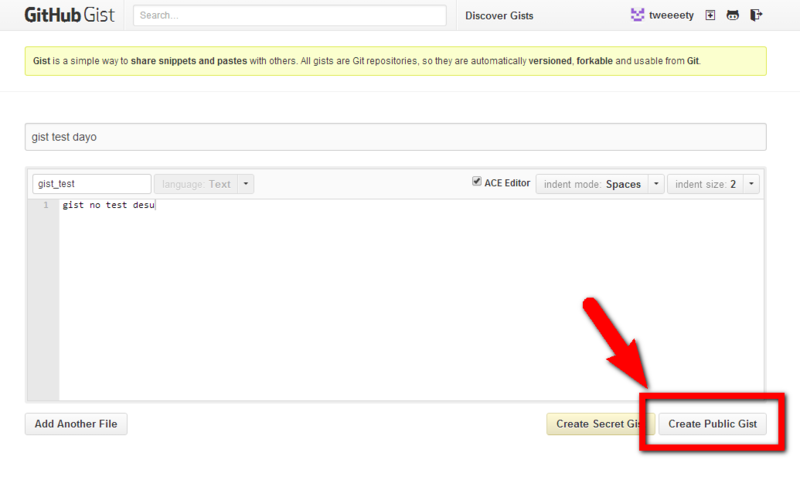Screen dimensions: 800x487
Task: Click the gist_test filename field
Action: coord(92,184)
